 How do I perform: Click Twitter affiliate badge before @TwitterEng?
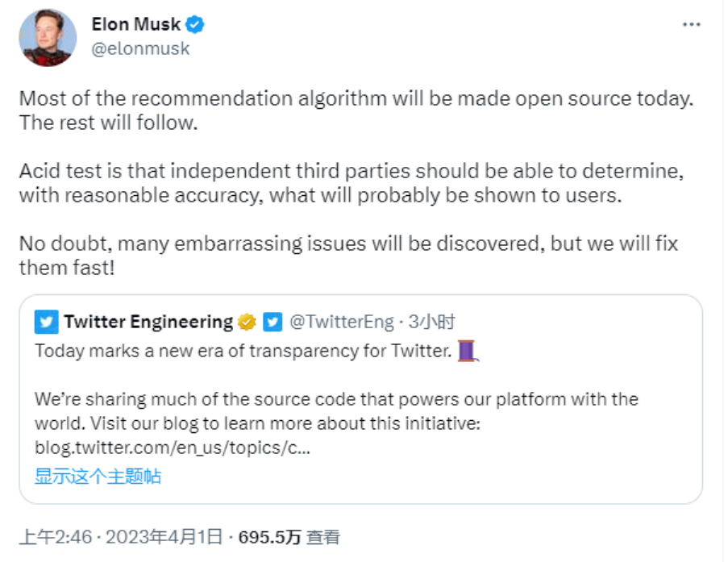[x=272, y=323]
